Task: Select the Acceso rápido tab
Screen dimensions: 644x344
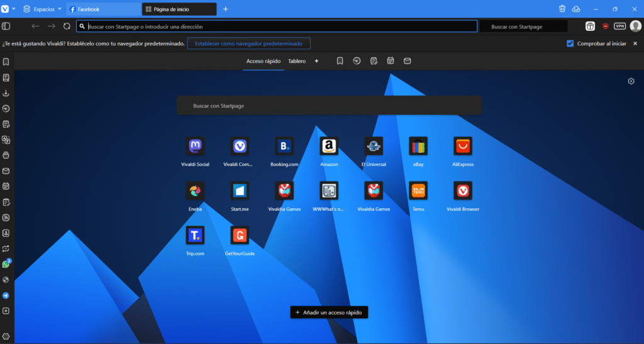Action: click(x=264, y=61)
